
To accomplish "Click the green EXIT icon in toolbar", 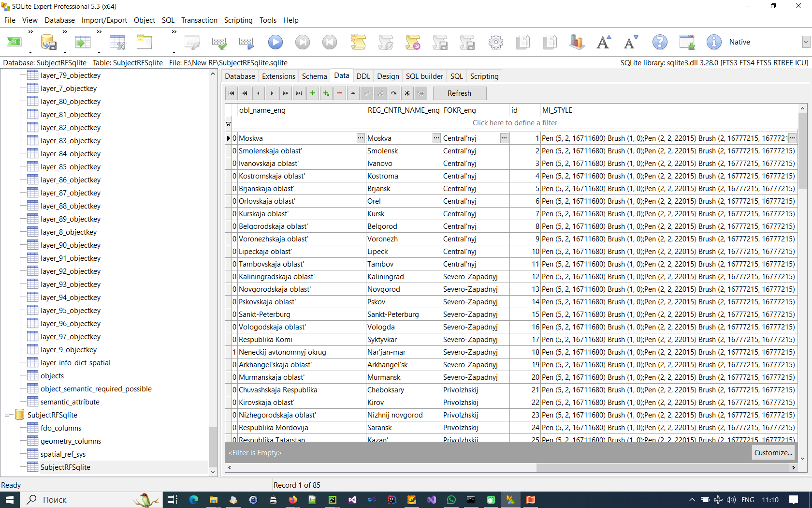I will click(x=14, y=42).
